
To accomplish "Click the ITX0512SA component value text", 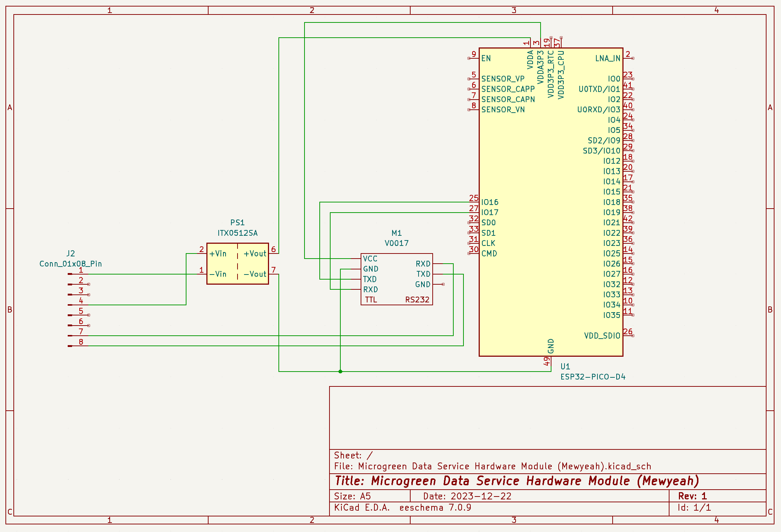I will [x=238, y=233].
